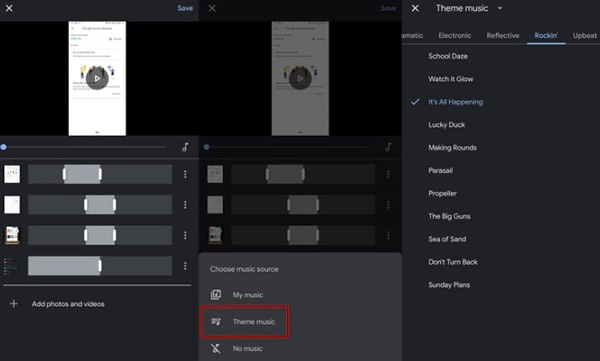Close the Theme music panel
The height and width of the screenshot is (361, 600).
(415, 8)
